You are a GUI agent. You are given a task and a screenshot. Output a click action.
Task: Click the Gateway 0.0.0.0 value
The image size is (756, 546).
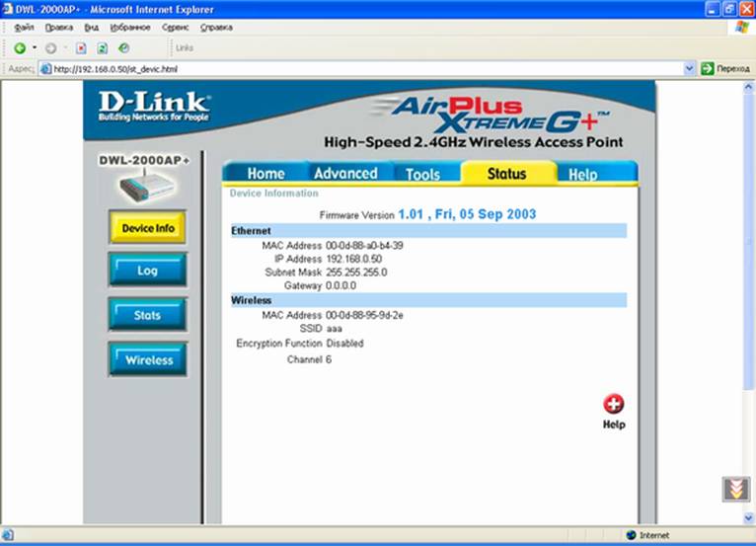point(340,285)
